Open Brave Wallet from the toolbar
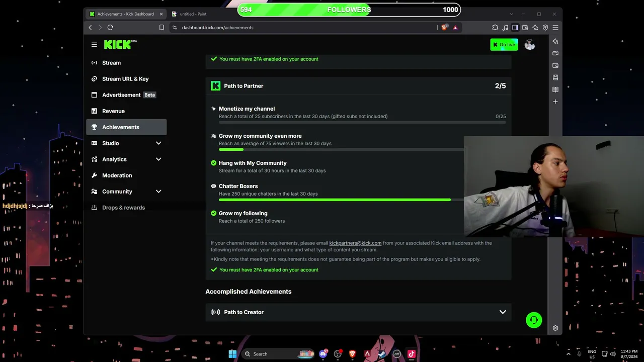The image size is (644, 362). (x=525, y=28)
